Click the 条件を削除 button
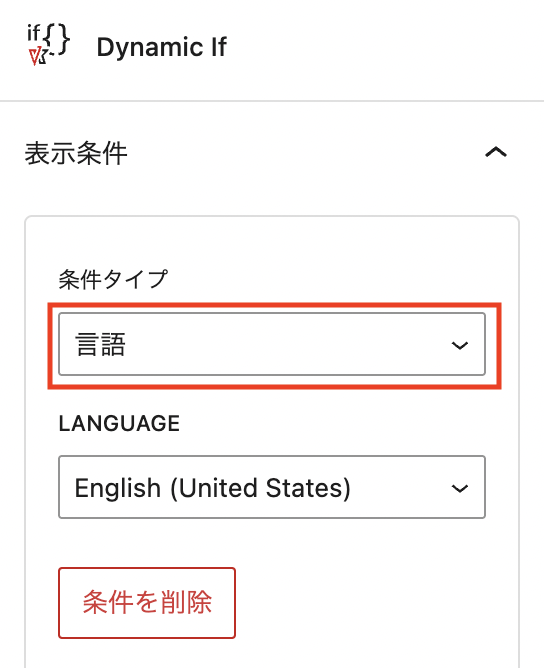The image size is (544, 668). tap(147, 603)
